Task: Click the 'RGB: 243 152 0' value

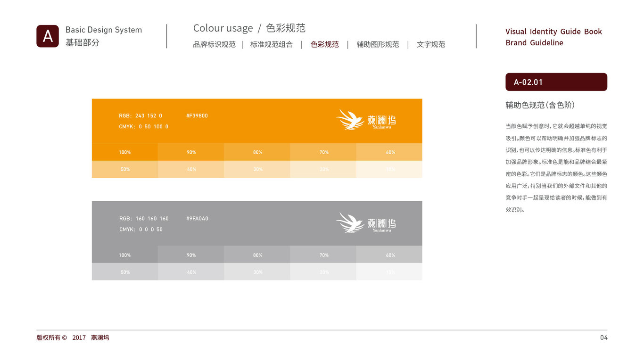Action: [x=140, y=116]
